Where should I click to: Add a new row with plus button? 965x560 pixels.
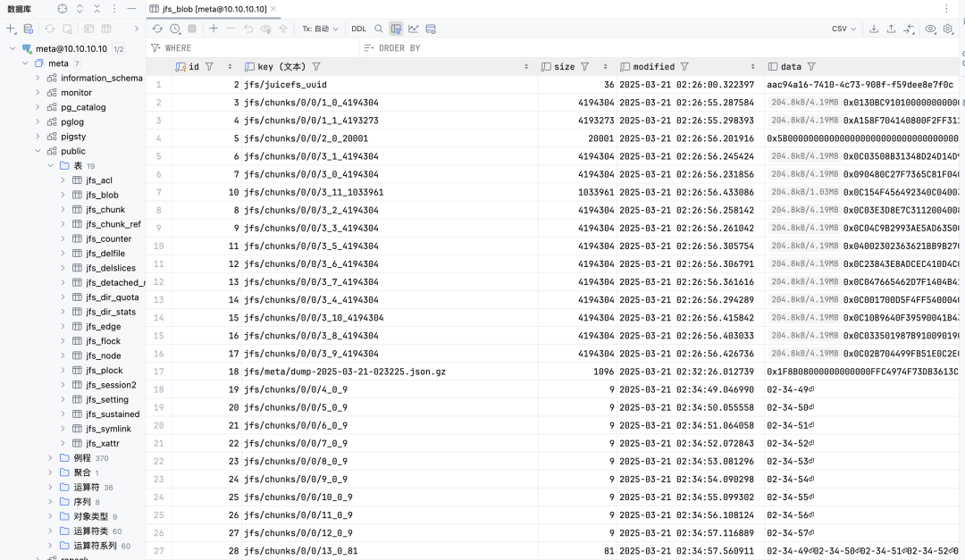coord(214,29)
